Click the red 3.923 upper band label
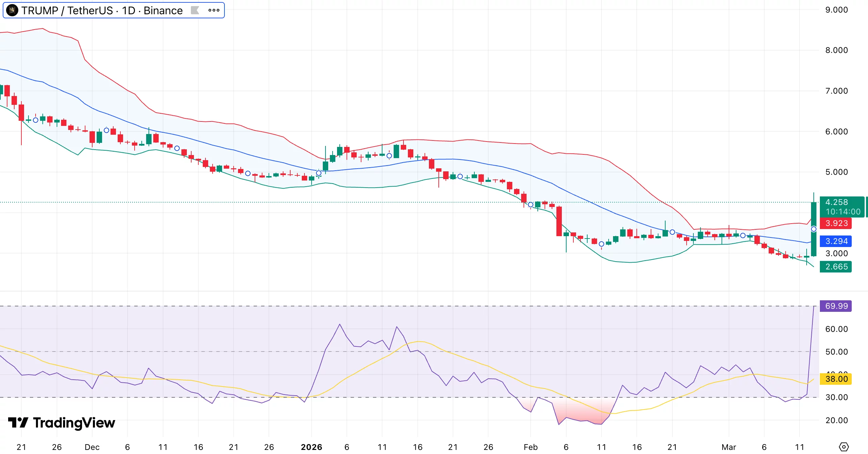The width and height of the screenshot is (868, 454). click(x=836, y=223)
